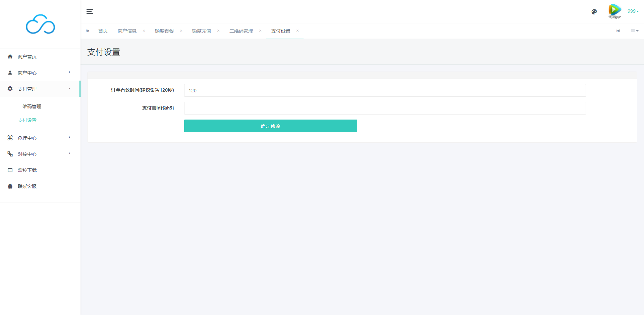644x315 pixels.
Task: Expand the 对接中心 sidebar menu
Action: point(27,154)
